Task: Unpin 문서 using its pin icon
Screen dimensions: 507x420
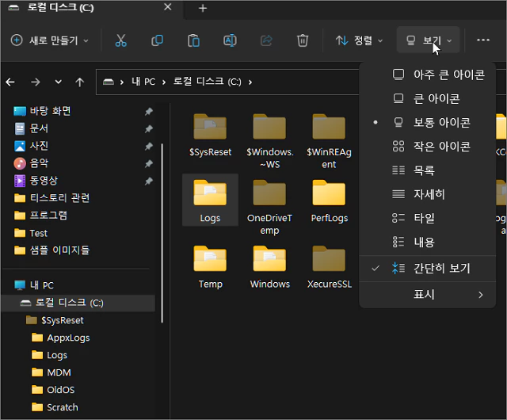Action: pyautogui.click(x=148, y=129)
